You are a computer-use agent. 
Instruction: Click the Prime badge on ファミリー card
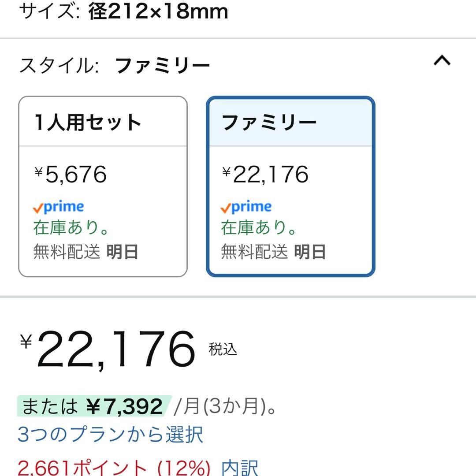245,206
